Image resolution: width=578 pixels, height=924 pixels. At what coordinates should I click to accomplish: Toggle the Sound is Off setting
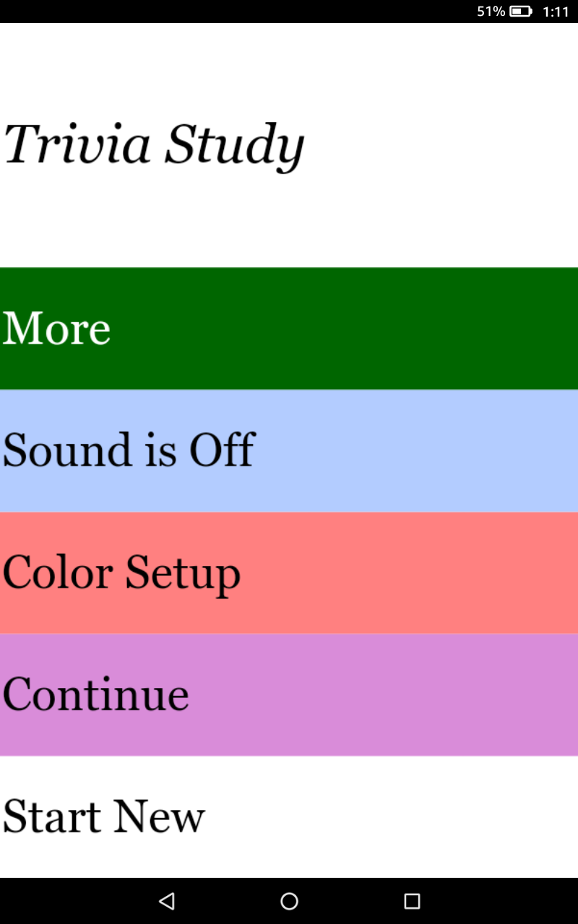(x=129, y=450)
